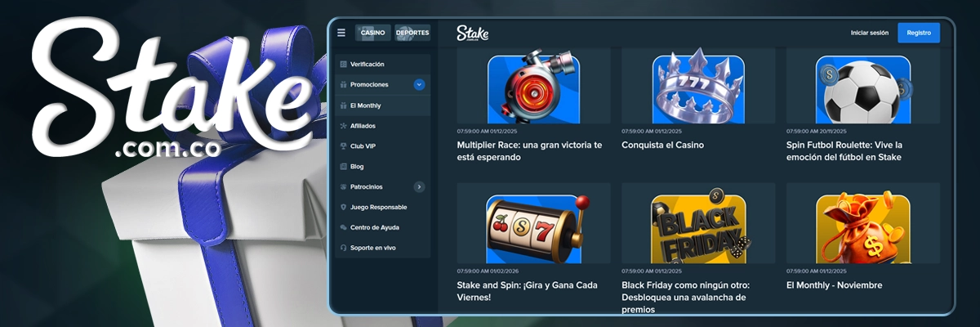
Task: Open the Spin Futbol Roulette article title
Action: pos(844,150)
